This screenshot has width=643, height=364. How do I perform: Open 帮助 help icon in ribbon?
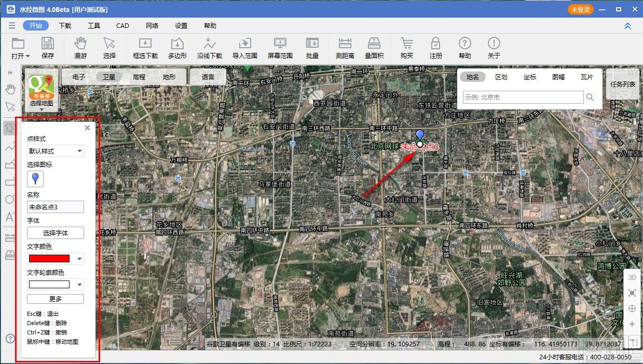[465, 48]
